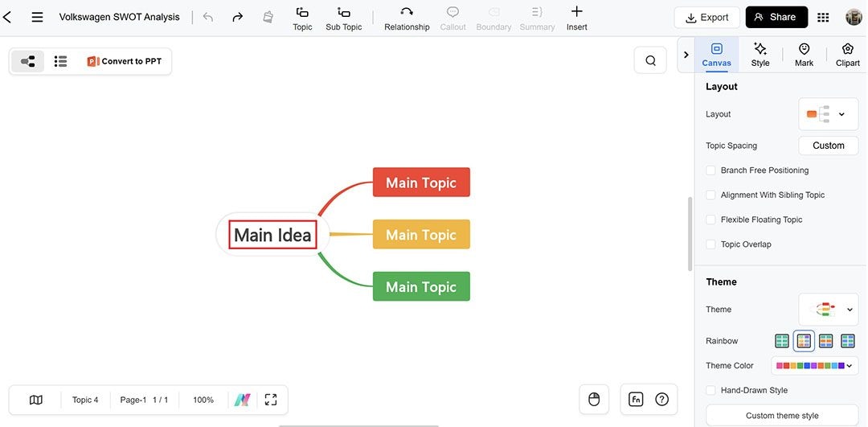Enable Topic Overlap checkbox
Image resolution: width=868 pixels, height=427 pixels.
click(x=710, y=244)
